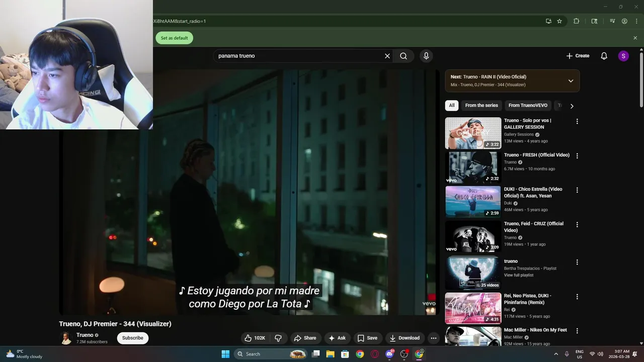View full playlist link
644x362 pixels.
[519, 275]
